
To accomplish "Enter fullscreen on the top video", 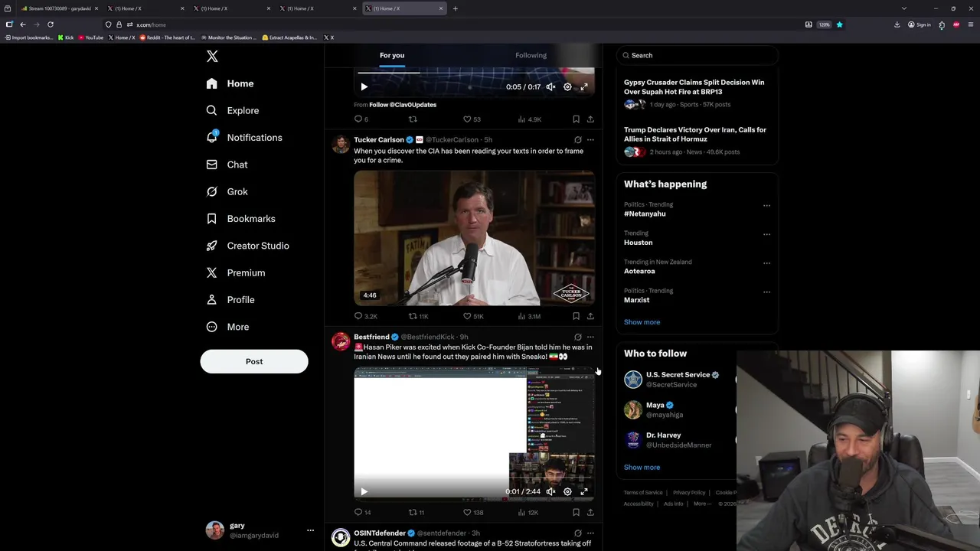I will pos(584,87).
